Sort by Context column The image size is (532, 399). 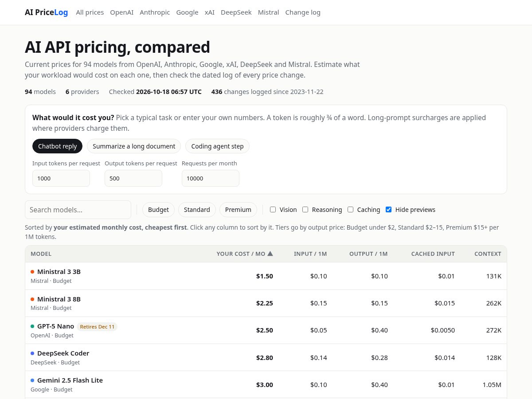coord(488,254)
